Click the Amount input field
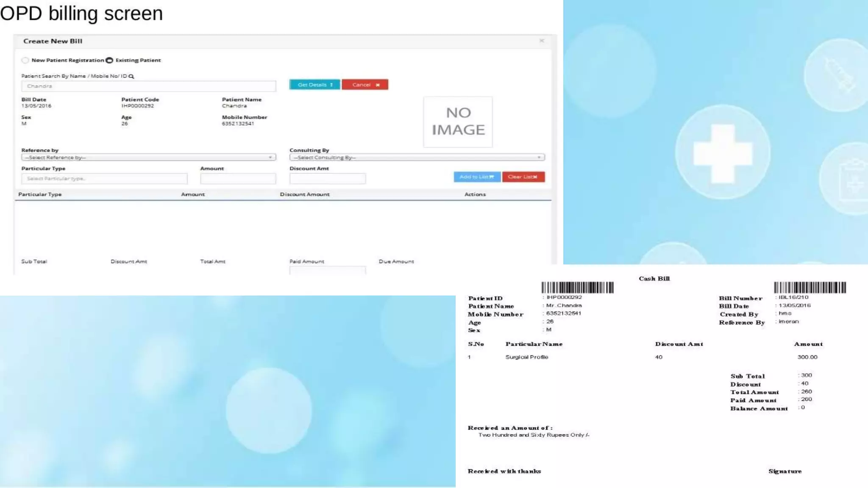The image size is (868, 488). (x=238, y=178)
